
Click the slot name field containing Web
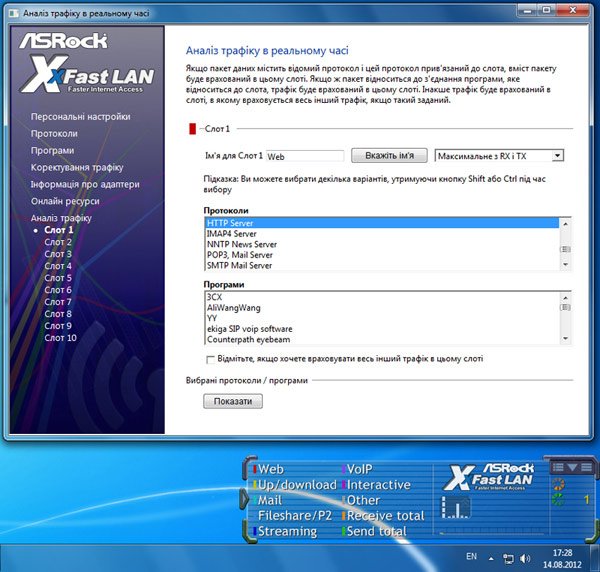305,156
